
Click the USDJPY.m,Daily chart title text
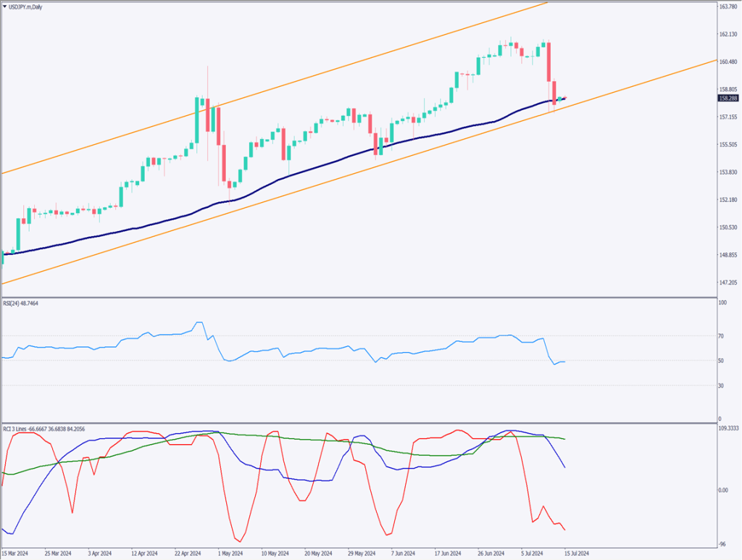click(29, 7)
